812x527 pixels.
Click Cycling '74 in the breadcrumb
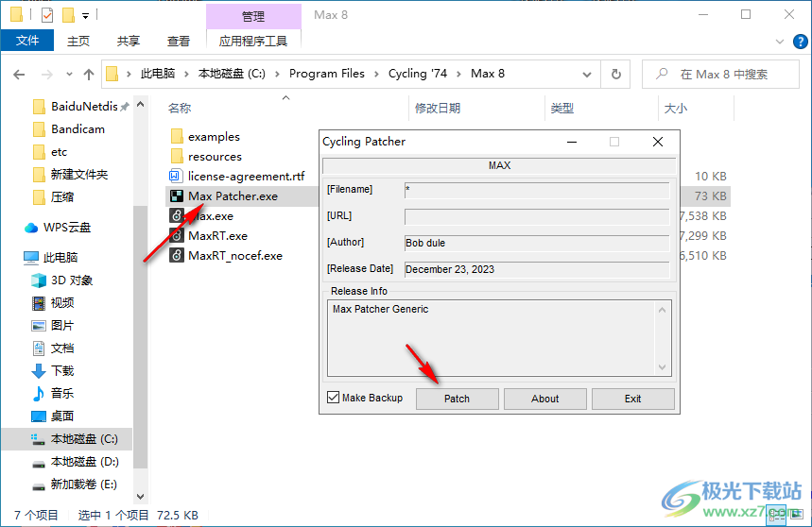[418, 74]
